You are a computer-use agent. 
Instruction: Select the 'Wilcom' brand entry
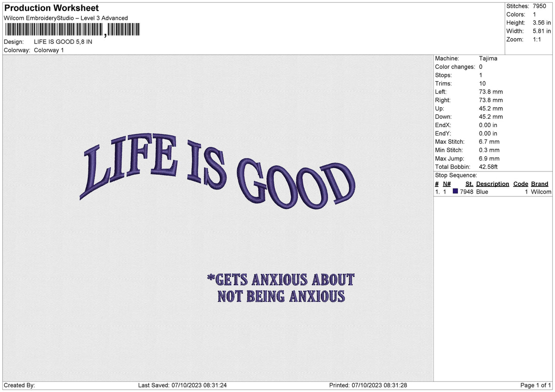click(x=541, y=192)
